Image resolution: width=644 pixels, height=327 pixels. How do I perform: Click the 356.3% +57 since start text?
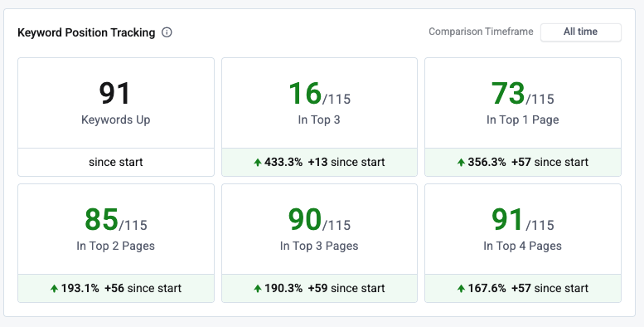[528, 162]
